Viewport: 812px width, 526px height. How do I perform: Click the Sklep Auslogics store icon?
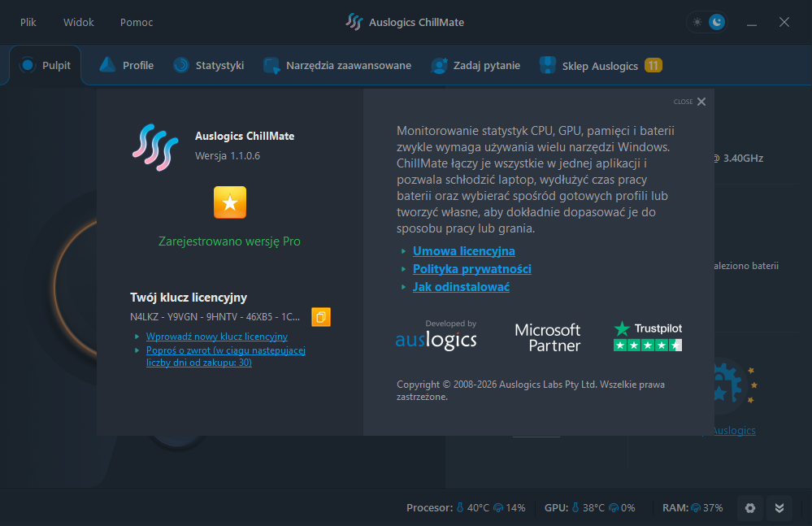[547, 65]
